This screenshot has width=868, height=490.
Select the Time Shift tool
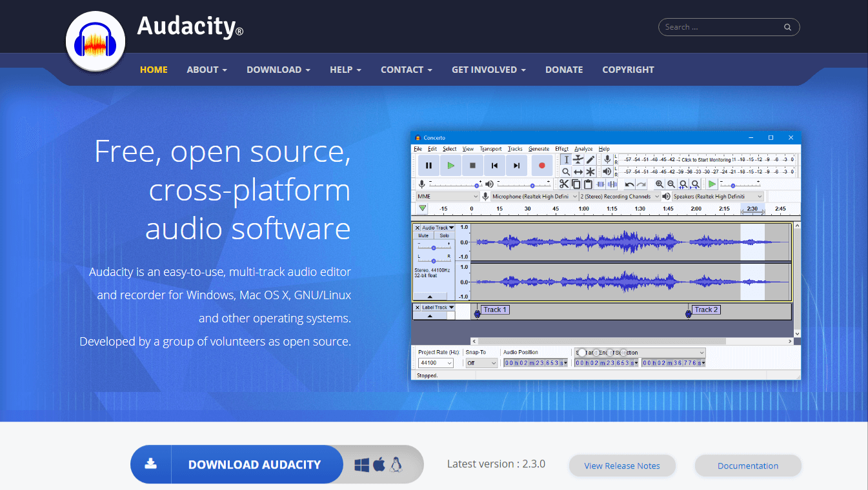click(578, 172)
